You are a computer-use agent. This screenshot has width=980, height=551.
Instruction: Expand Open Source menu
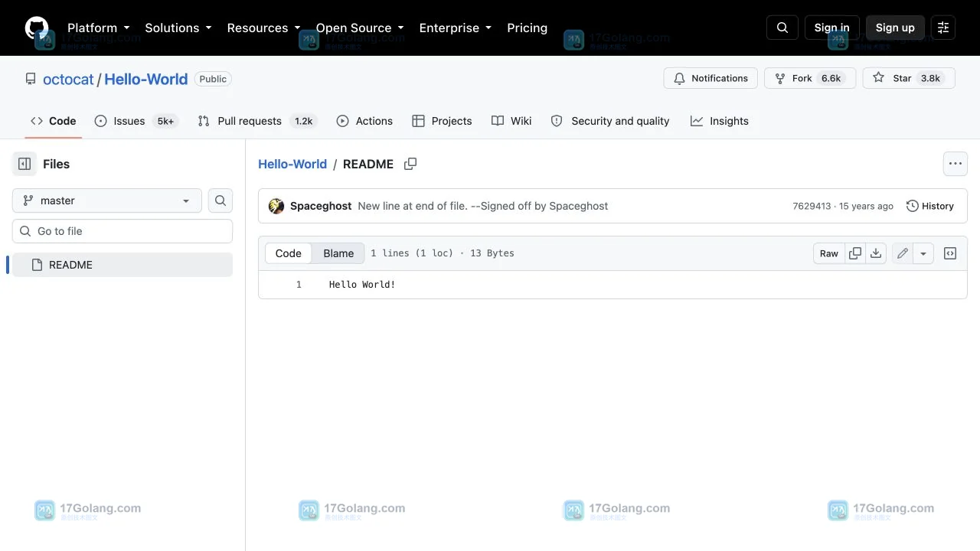click(x=360, y=28)
